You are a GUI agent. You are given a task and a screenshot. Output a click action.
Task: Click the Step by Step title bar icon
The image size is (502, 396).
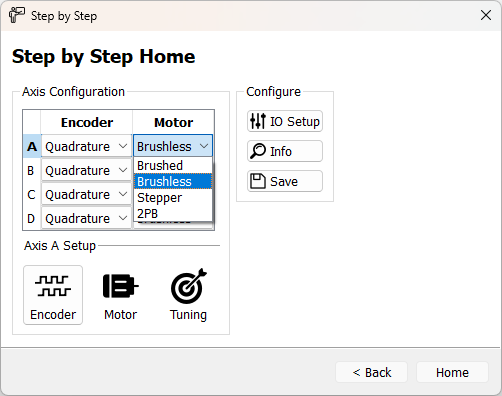pos(17,15)
